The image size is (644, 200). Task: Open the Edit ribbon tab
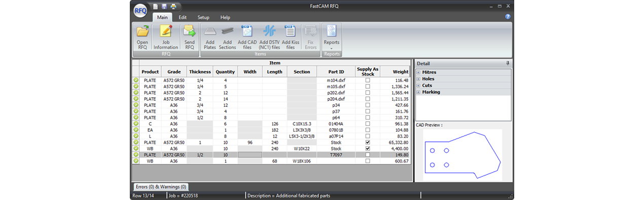tap(183, 17)
